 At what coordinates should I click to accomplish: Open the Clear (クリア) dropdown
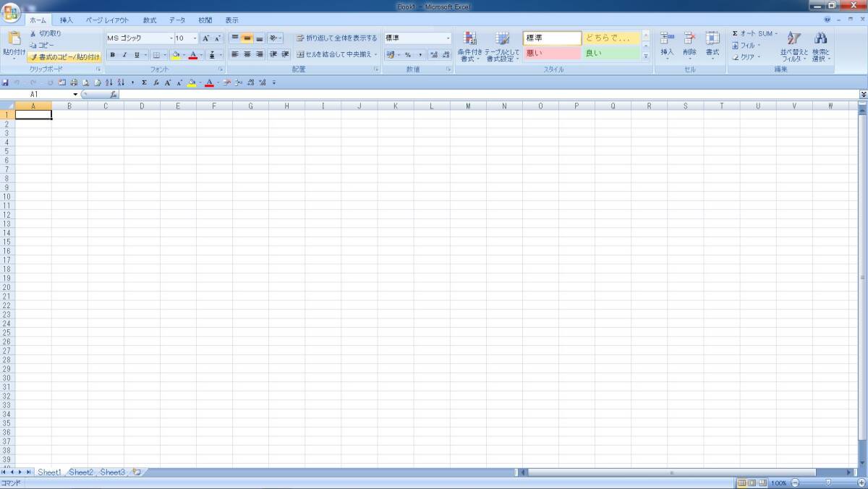pyautogui.click(x=746, y=56)
